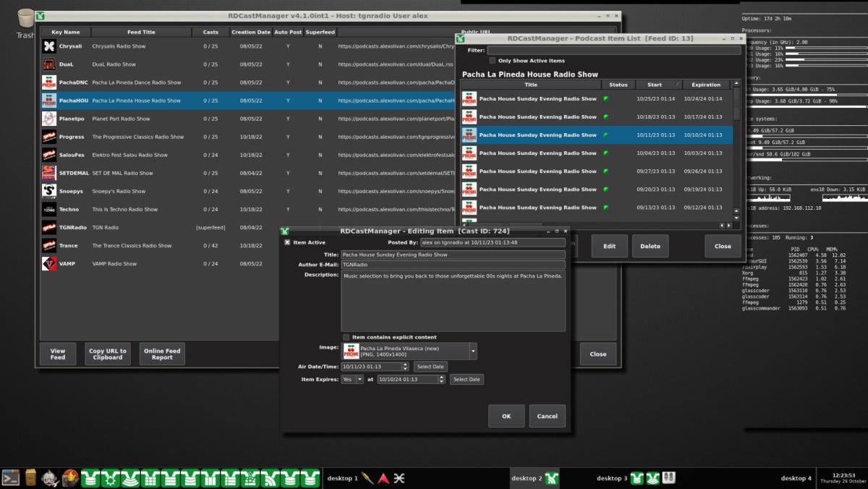Click the Chrysalis feed logo icon
The height and width of the screenshot is (489, 868).
click(48, 46)
